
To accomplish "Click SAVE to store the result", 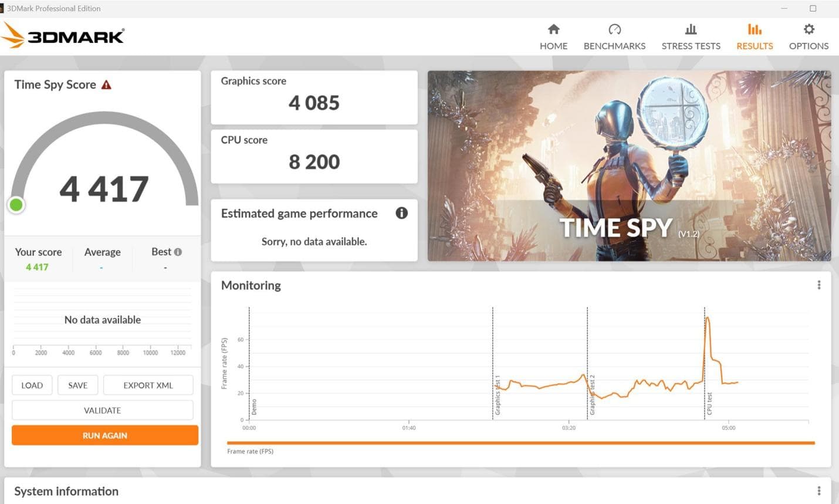I will (x=77, y=385).
